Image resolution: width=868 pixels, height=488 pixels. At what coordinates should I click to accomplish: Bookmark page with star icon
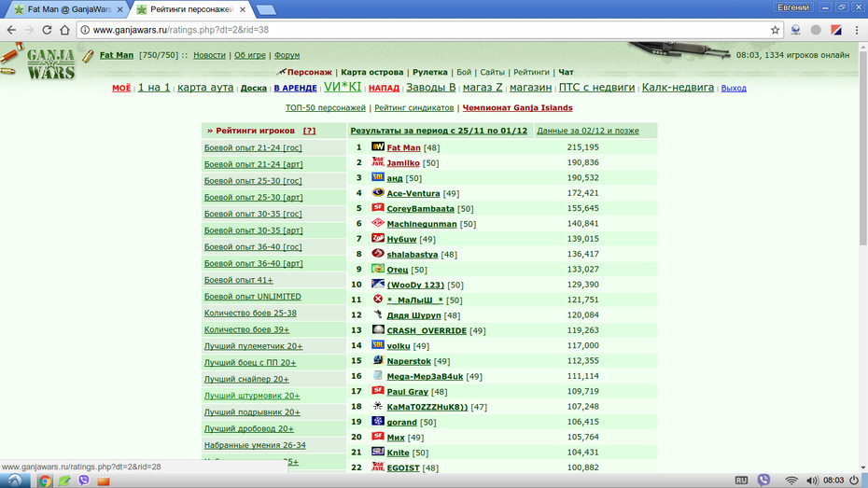(x=775, y=30)
